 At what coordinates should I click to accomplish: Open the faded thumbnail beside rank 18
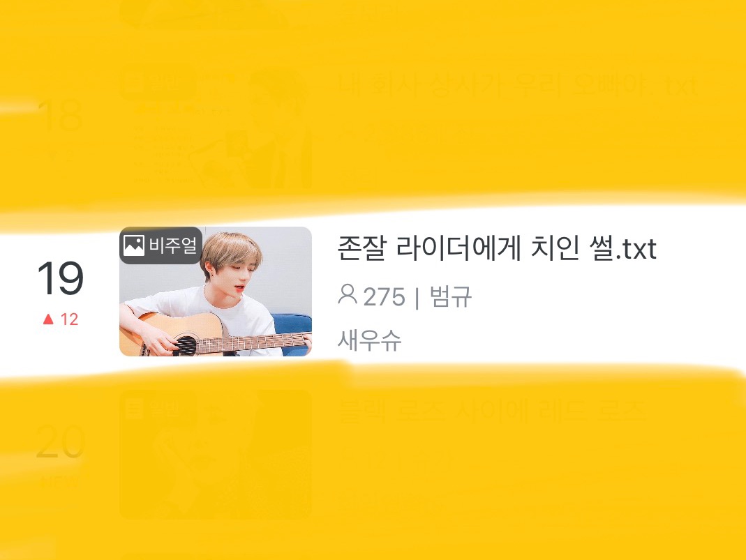216,126
